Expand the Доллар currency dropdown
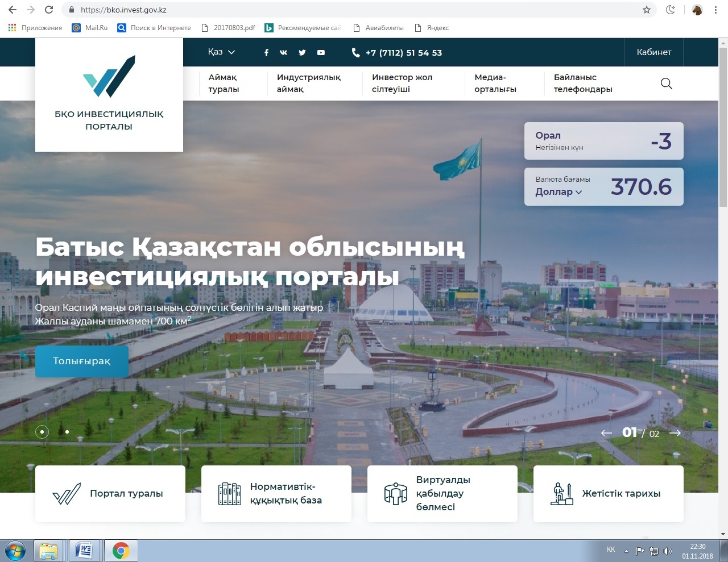 coord(559,192)
